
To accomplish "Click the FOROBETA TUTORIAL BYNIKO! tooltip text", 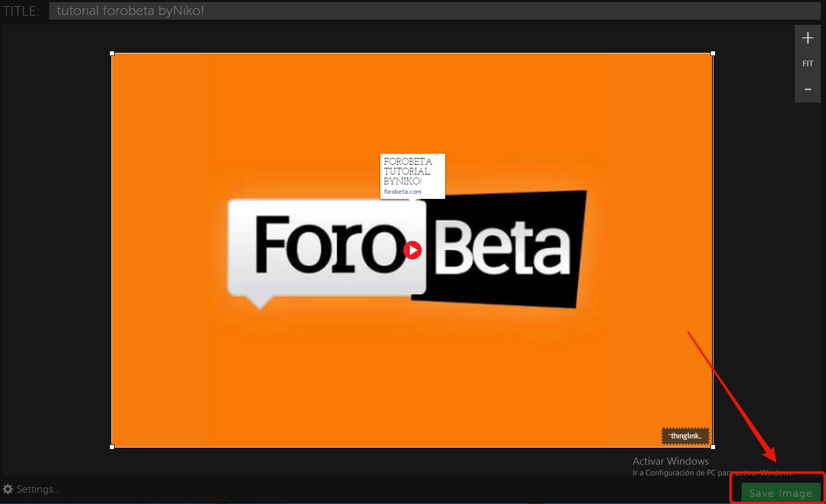I will (x=408, y=171).
